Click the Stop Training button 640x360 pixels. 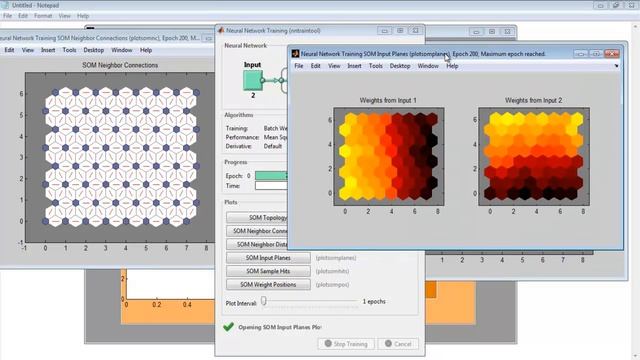346,344
